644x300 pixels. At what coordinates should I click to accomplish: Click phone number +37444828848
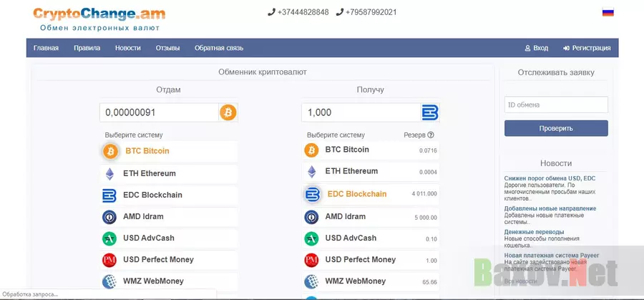303,12
